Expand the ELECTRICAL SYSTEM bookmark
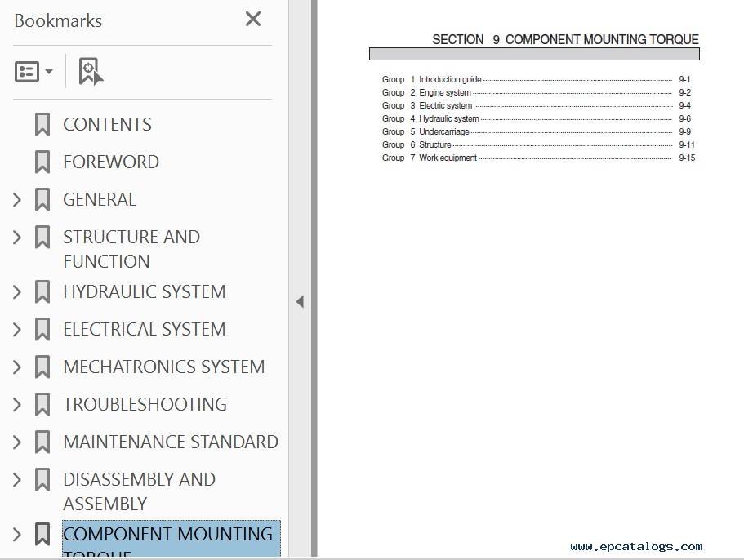 (x=17, y=330)
